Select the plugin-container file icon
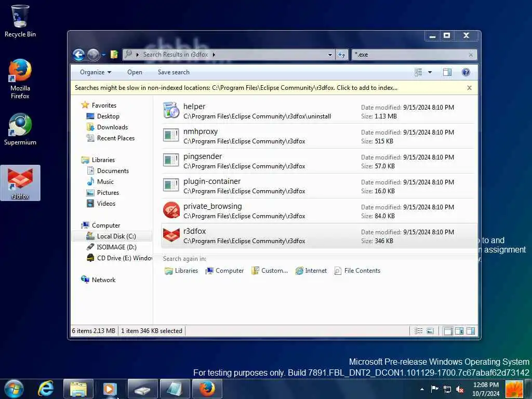The image size is (532, 399). [x=171, y=185]
